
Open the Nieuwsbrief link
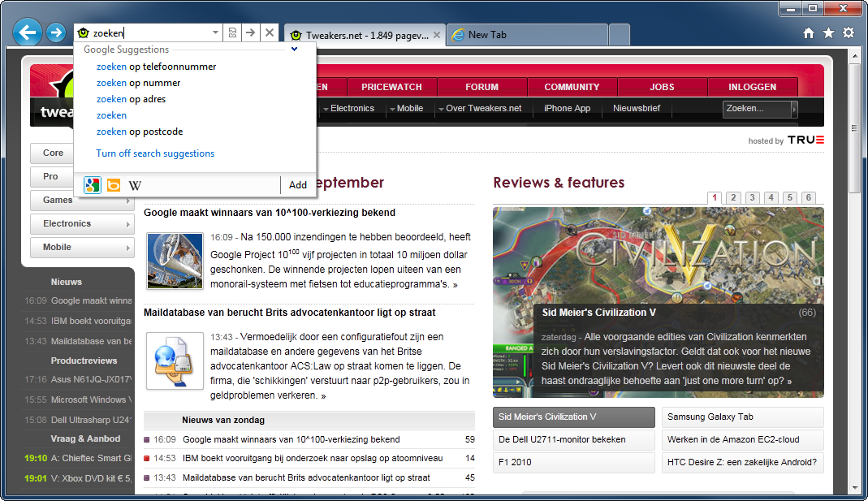click(637, 109)
